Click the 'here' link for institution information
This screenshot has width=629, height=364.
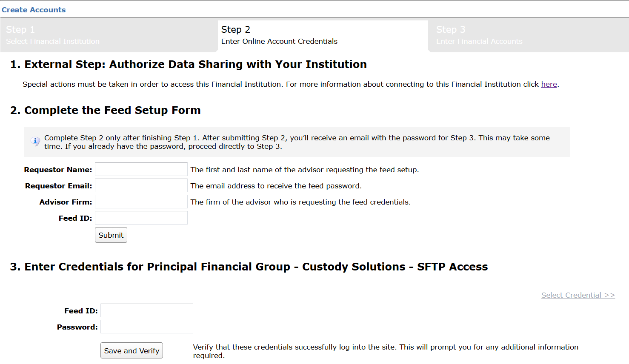[549, 84]
